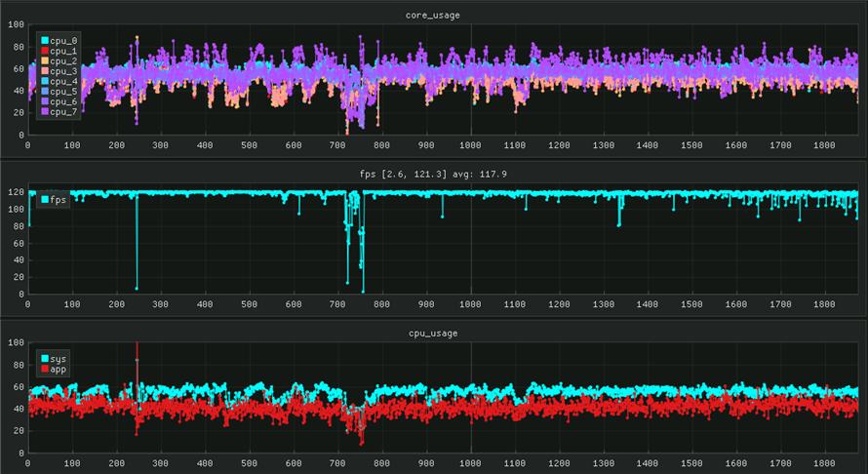Click the 1000 tick label on fps chart
Image resolution: width=868 pixels, height=474 pixels.
point(470,304)
